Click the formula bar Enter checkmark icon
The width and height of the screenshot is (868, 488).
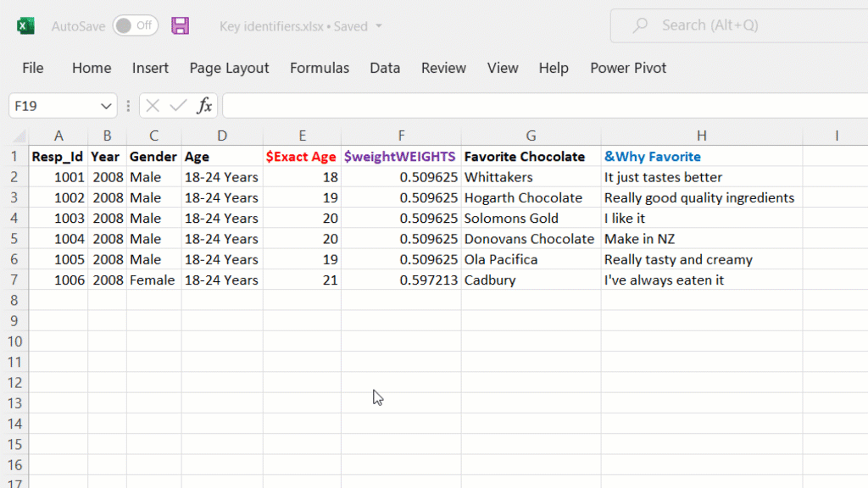click(x=178, y=106)
